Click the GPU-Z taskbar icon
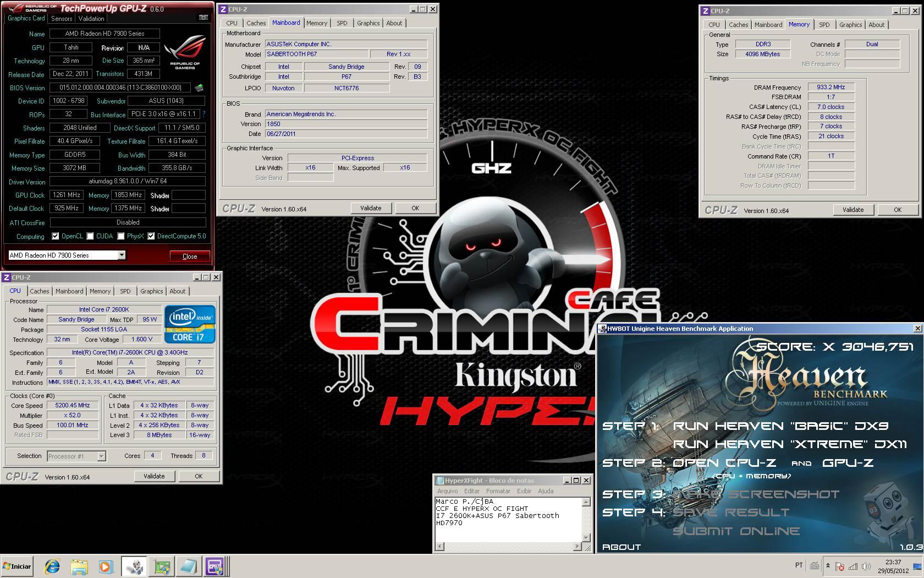The image size is (924, 578). [162, 566]
